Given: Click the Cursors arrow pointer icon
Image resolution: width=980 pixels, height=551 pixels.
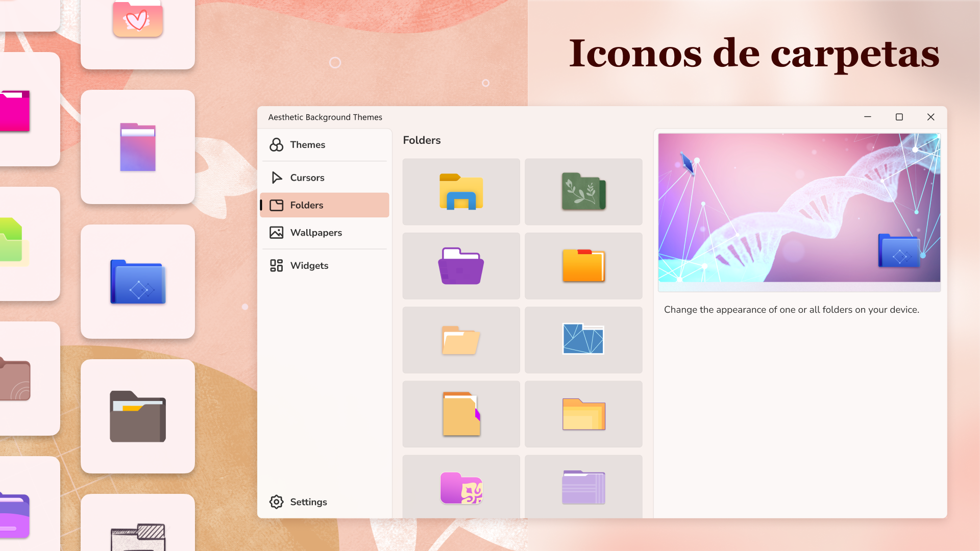Looking at the screenshot, I should point(277,178).
